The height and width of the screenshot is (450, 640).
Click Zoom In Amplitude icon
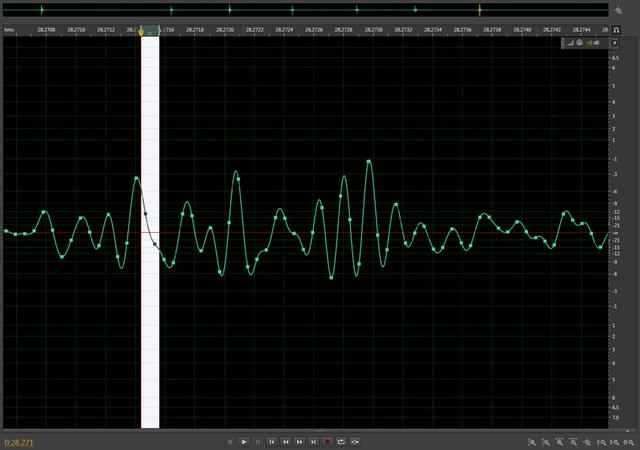click(532, 441)
